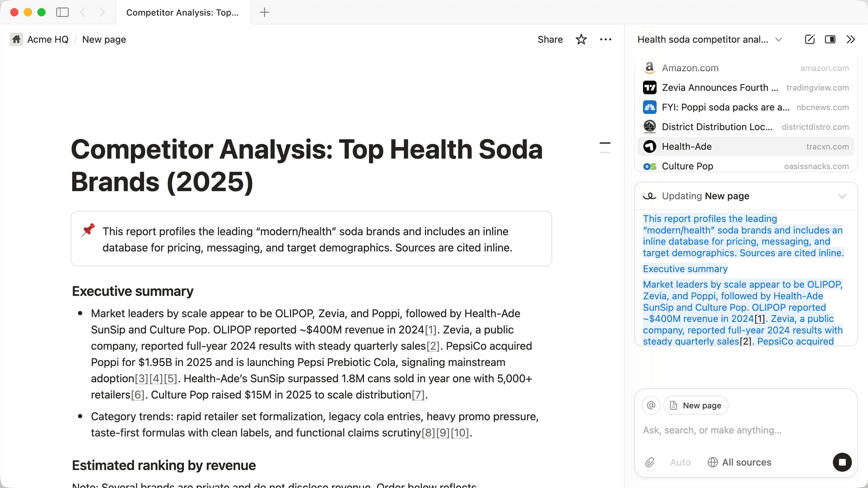Click the @ mention button

tap(651, 405)
